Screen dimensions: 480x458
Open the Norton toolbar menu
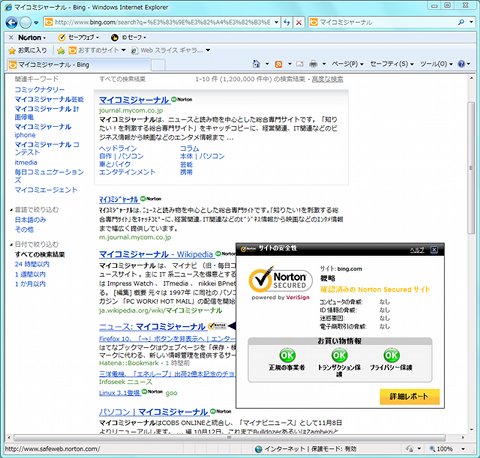click(32, 37)
